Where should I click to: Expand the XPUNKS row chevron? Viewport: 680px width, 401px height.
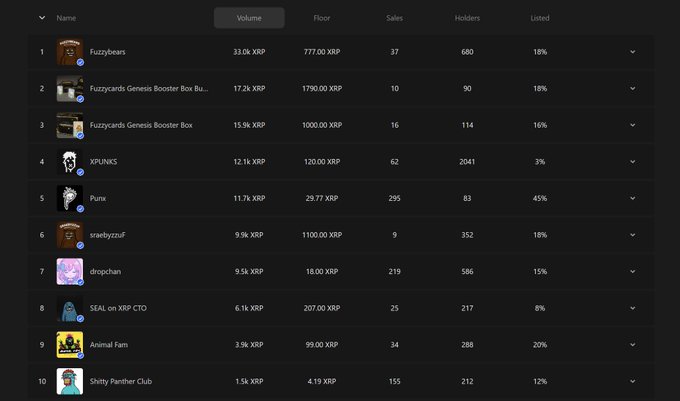tap(633, 162)
